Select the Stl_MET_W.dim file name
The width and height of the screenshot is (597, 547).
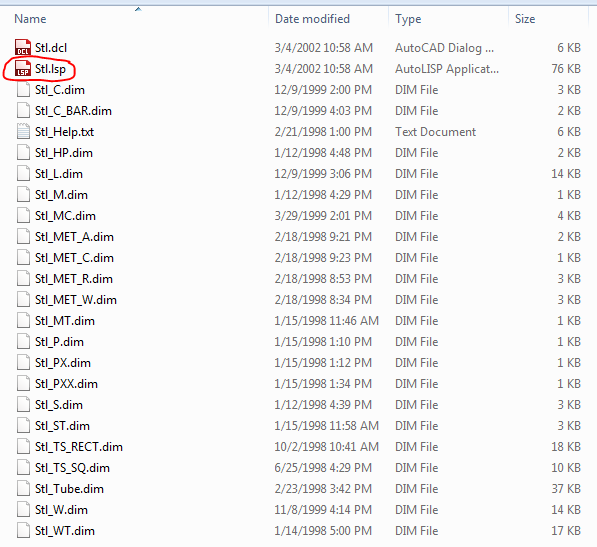pos(76,300)
